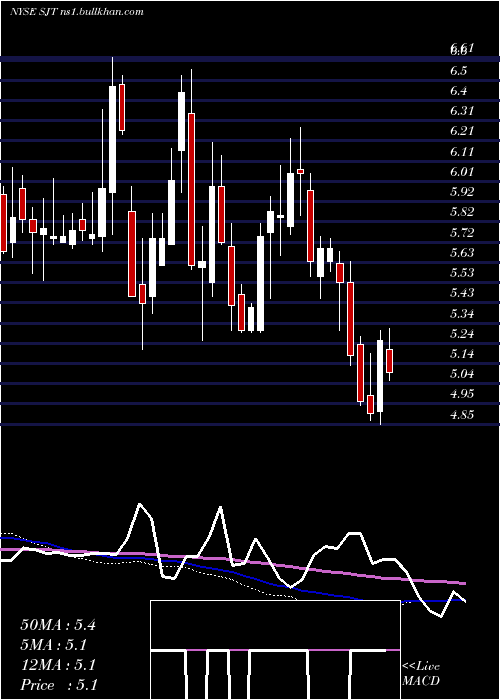Click the 4.85 price level label
This screenshot has width=500, height=700.
[462, 414]
